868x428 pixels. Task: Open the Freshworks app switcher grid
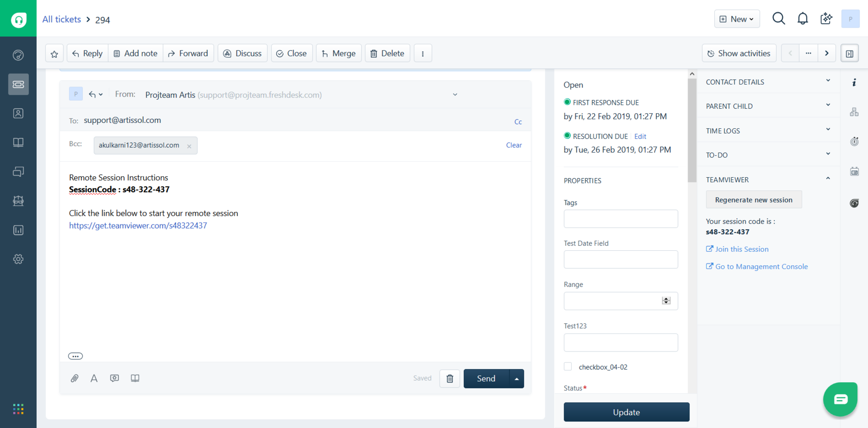18,409
